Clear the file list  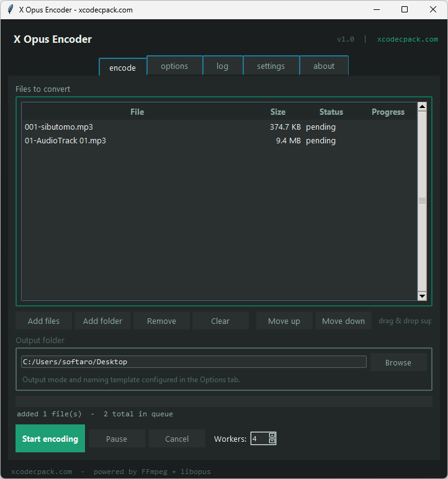tap(220, 321)
